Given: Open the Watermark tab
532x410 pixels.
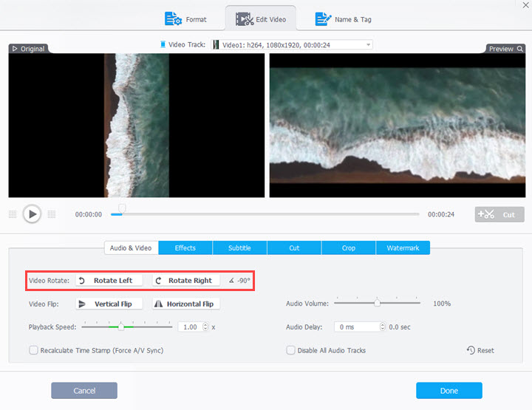Looking at the screenshot, I should click(x=403, y=248).
